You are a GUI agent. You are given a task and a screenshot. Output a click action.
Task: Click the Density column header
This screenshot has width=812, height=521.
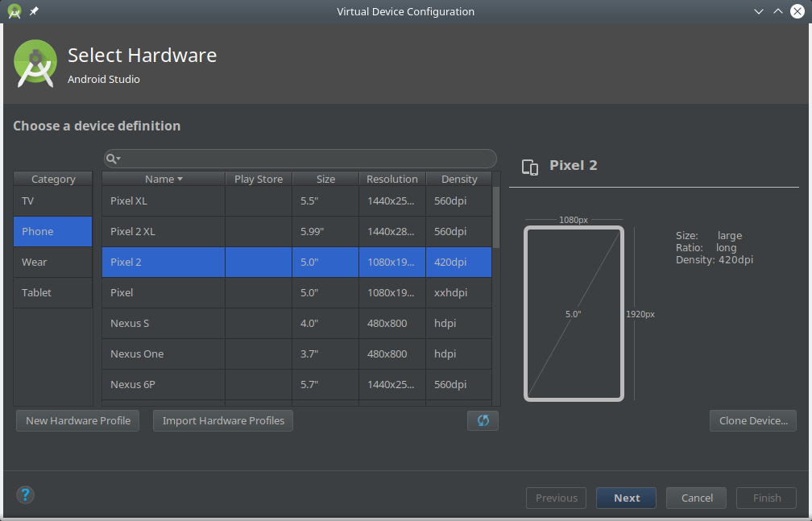click(x=459, y=178)
